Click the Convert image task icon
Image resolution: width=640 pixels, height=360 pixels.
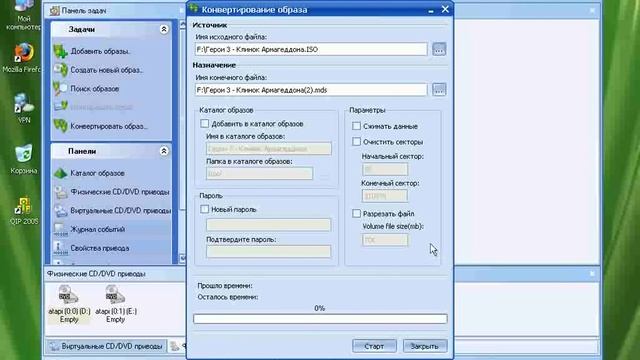click(60, 126)
